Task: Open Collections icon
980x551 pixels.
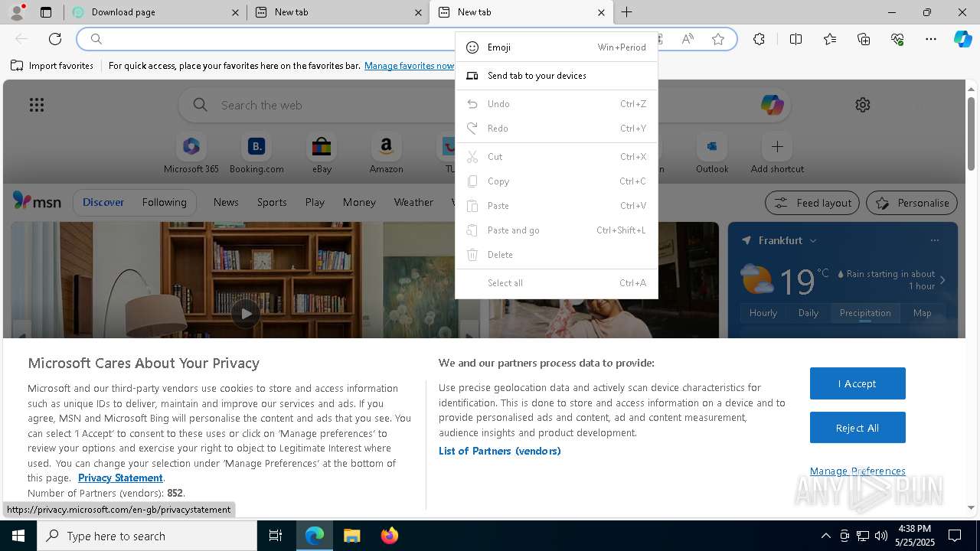Action: click(864, 39)
